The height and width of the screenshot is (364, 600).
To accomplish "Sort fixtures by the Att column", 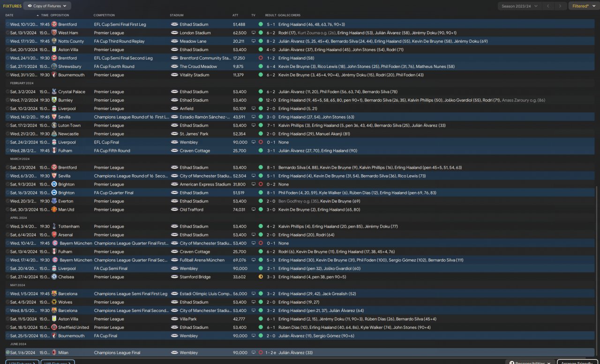I will point(235,15).
